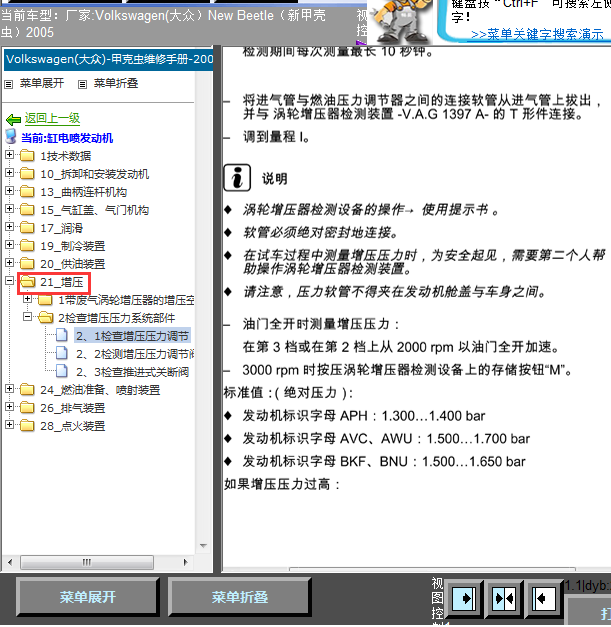The image size is (611, 627).
Task: Expand the 17_润滑 tree node
Action: point(9,227)
